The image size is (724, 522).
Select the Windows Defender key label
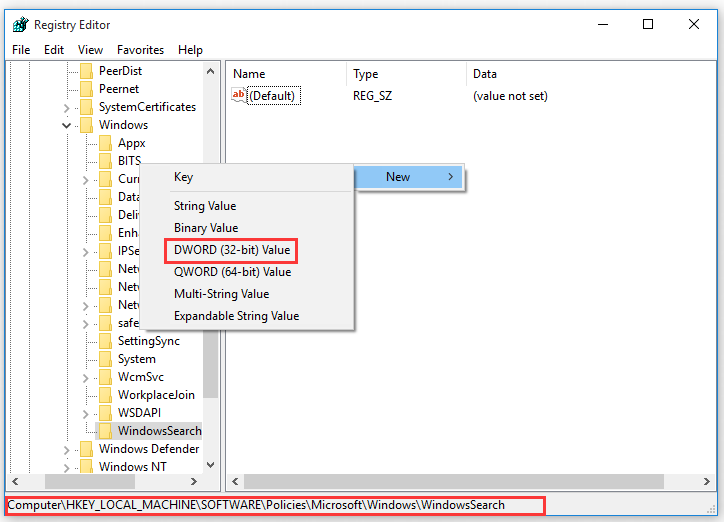[x=149, y=449]
